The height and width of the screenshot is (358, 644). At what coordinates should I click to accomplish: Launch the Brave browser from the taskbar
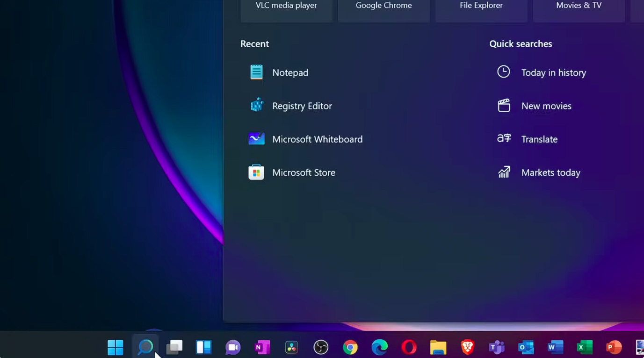click(468, 347)
